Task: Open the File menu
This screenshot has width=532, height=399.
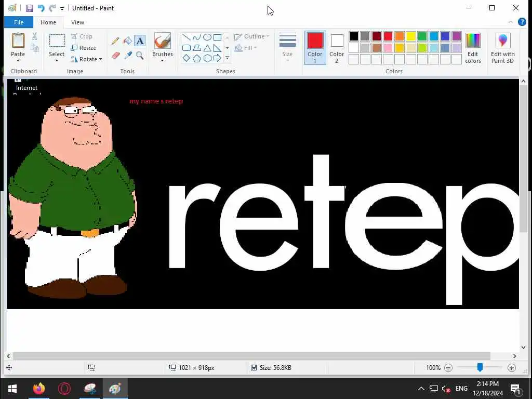Action: point(19,22)
